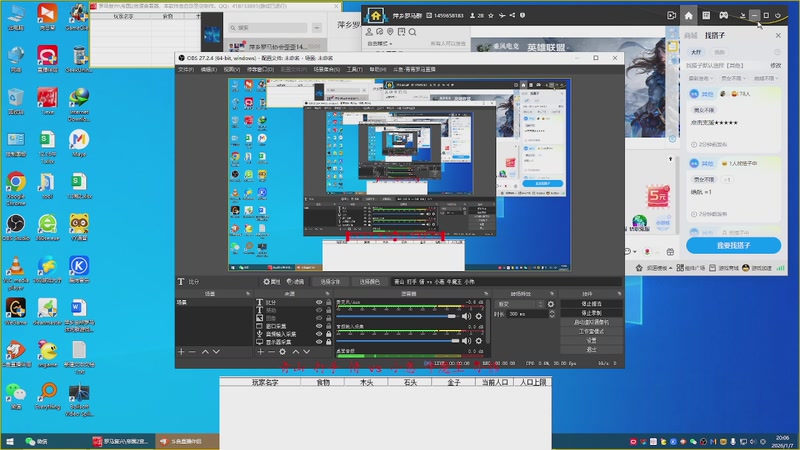The height and width of the screenshot is (450, 800).
Task: Open the search magnifier in channel toolbar
Action: 412,32
